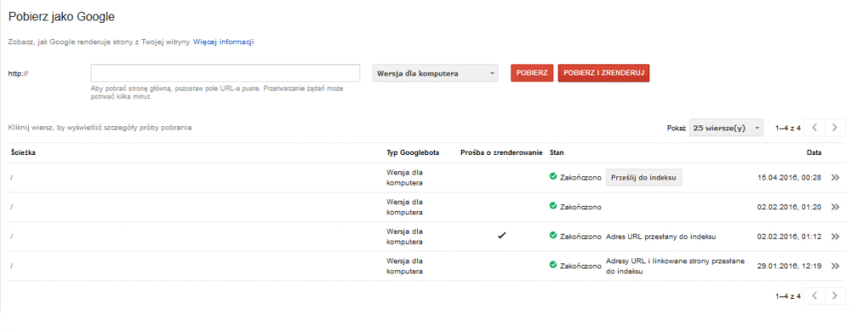Click the Ścieżka column header
The image size is (868, 332).
coord(23,152)
